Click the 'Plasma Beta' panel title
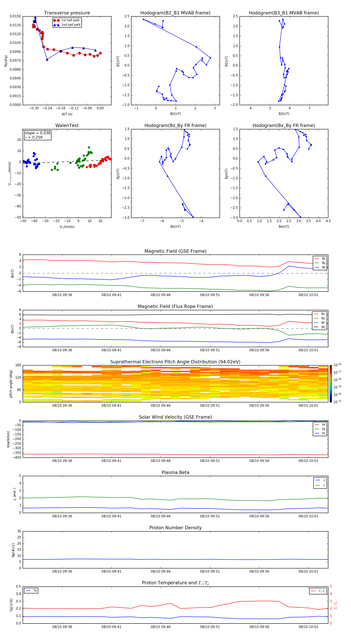Screen dimensions: 351x644 pyautogui.click(x=175, y=472)
